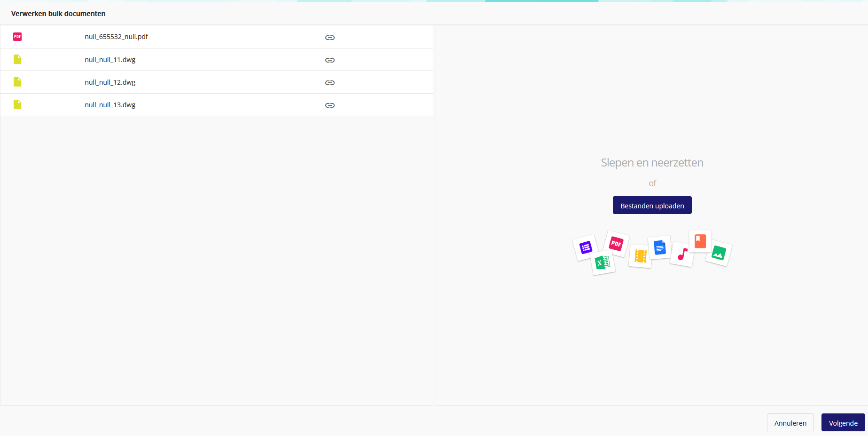Click the file icon beside null_null_11.dwg
This screenshot has height=436, width=868.
click(x=17, y=59)
